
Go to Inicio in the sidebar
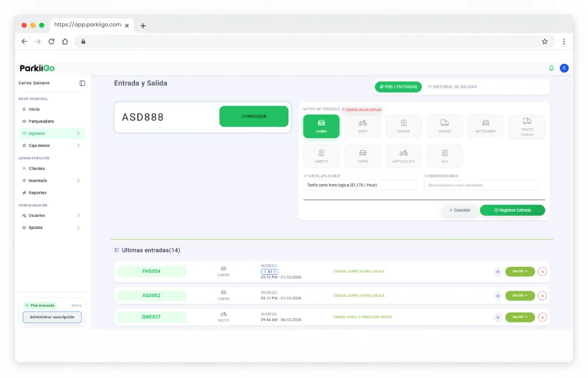pos(34,110)
